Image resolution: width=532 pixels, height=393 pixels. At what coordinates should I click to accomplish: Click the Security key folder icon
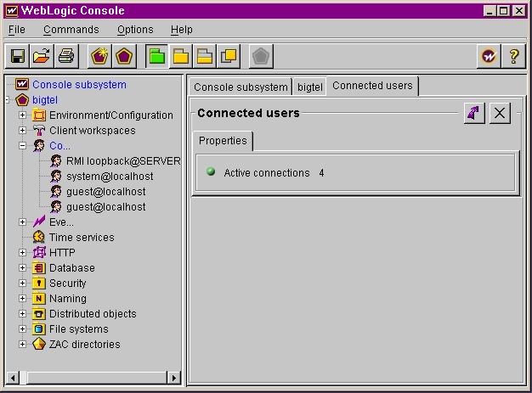tap(39, 283)
